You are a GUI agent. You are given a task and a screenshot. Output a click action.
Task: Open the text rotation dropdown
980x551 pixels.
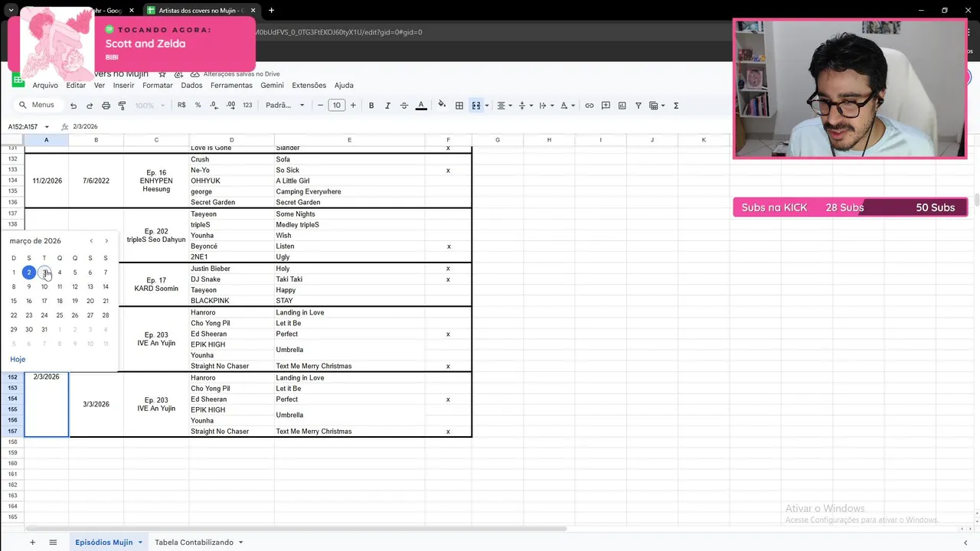click(567, 106)
